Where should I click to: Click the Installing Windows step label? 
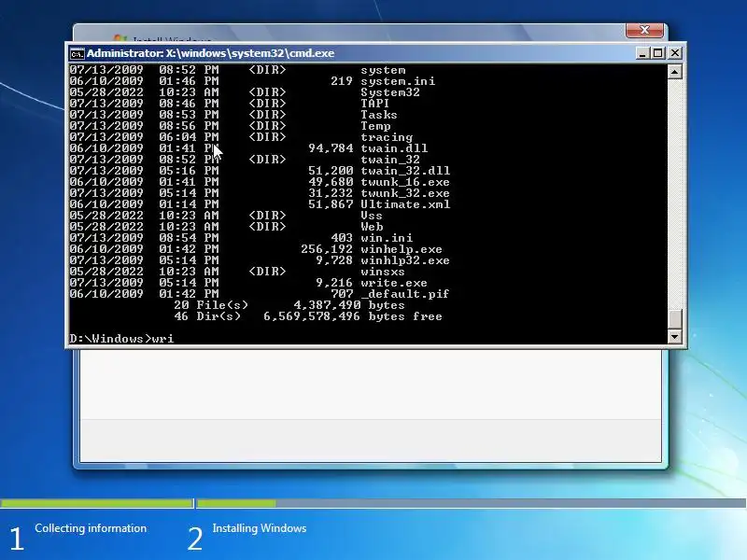(260, 528)
